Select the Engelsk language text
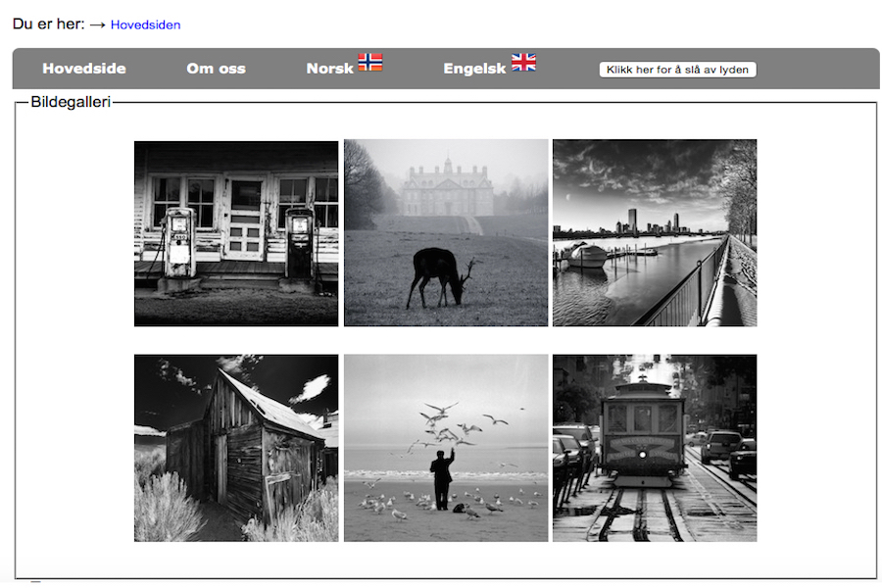 474,69
